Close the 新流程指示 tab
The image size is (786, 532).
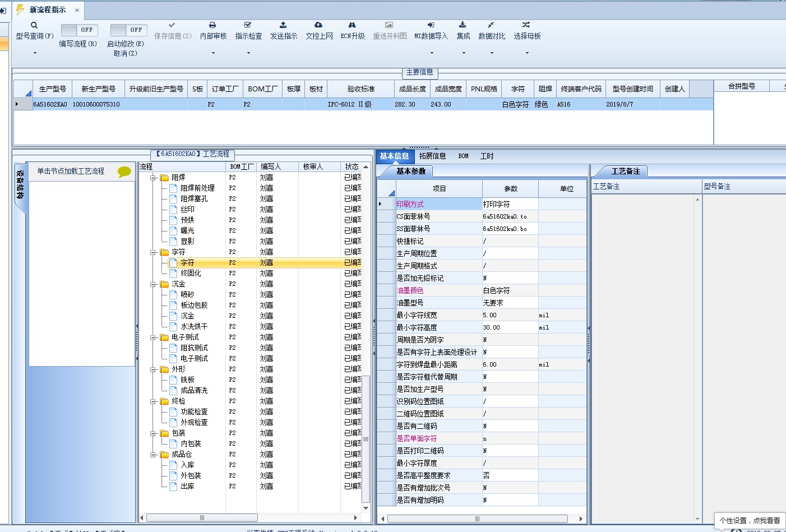point(77,10)
